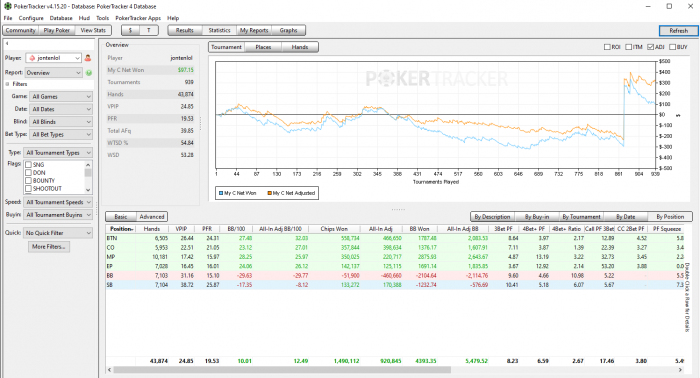Click the More Filters button
This screenshot has height=378, width=700.
point(49,247)
